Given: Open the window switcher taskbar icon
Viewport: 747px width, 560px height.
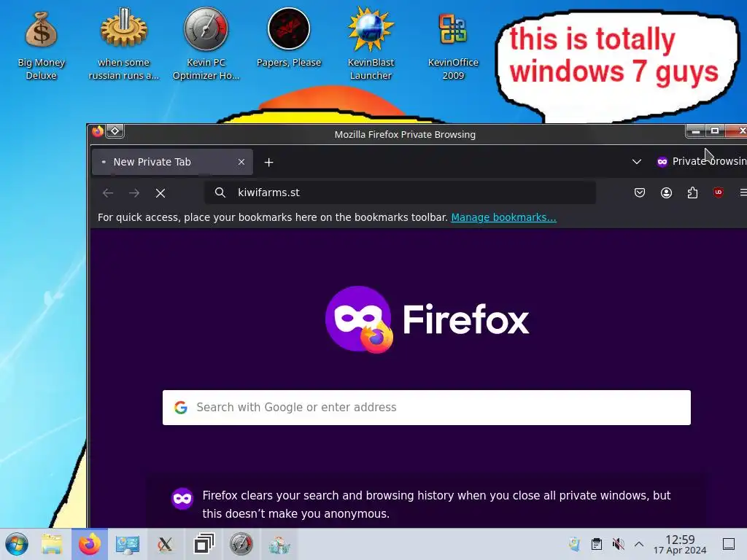Looking at the screenshot, I should (x=204, y=544).
